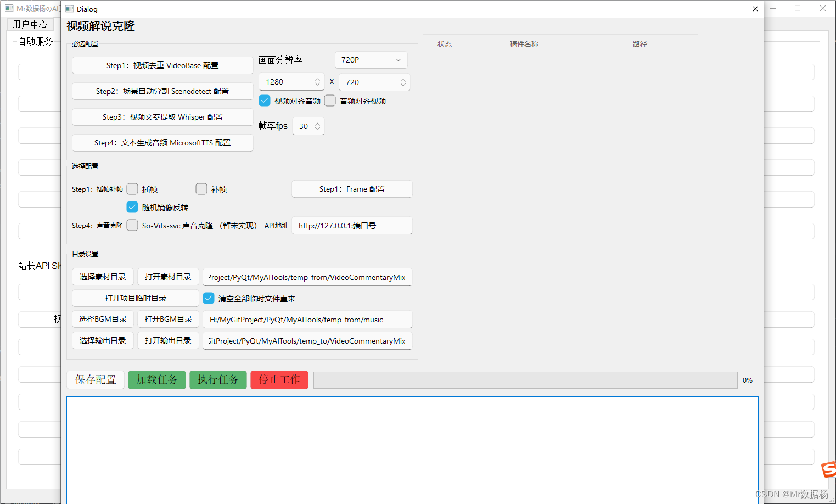
Task: Enable So-Vits-svc 声音克隆 checkbox
Action: pos(132,225)
